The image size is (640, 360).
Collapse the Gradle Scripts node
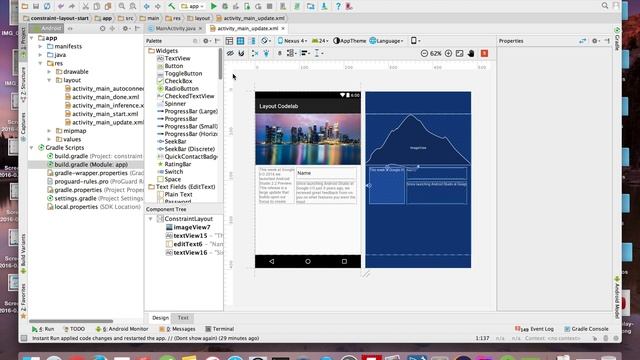pos(32,148)
